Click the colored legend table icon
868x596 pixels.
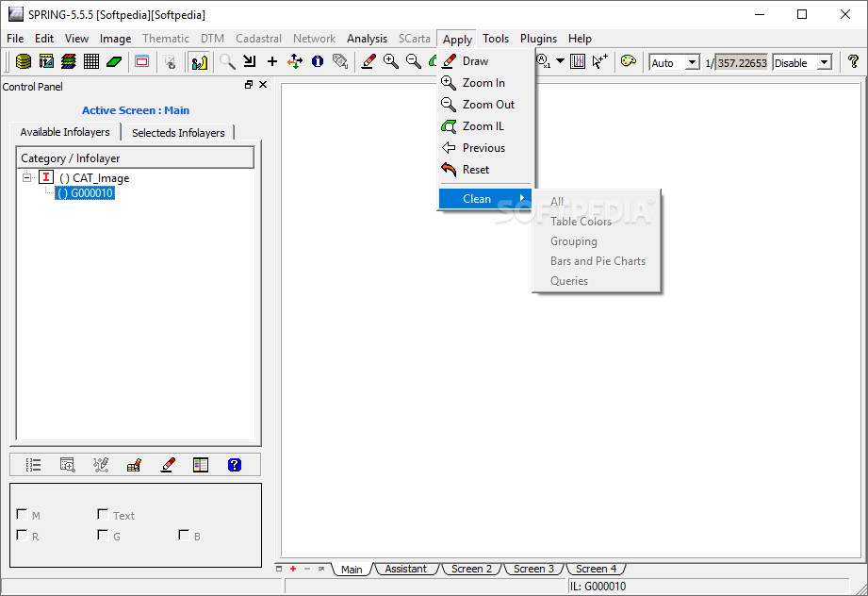point(201,465)
